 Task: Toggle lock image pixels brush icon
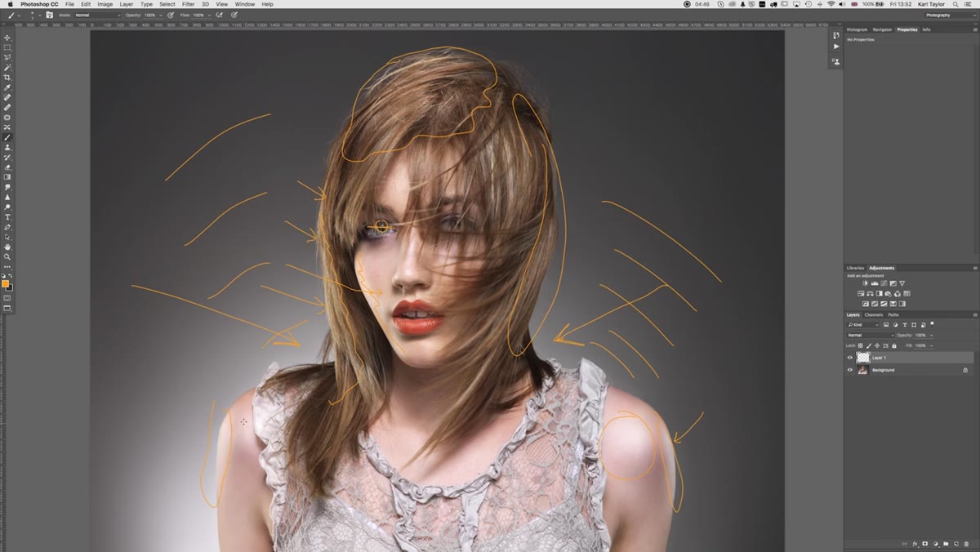869,345
